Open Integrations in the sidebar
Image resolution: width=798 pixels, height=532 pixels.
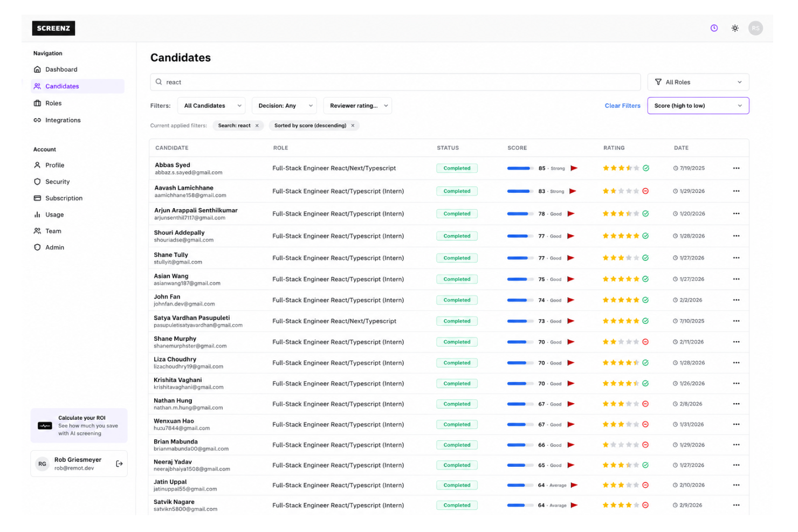tap(78, 120)
